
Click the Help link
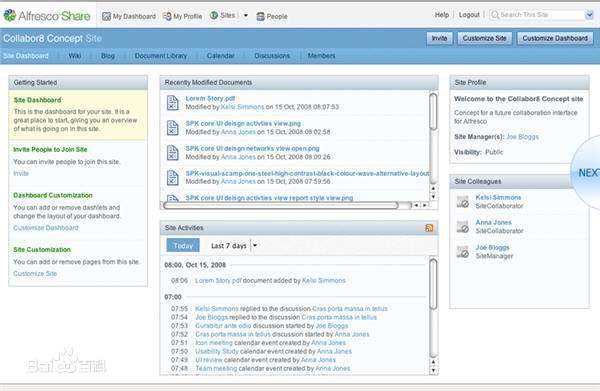442,15
